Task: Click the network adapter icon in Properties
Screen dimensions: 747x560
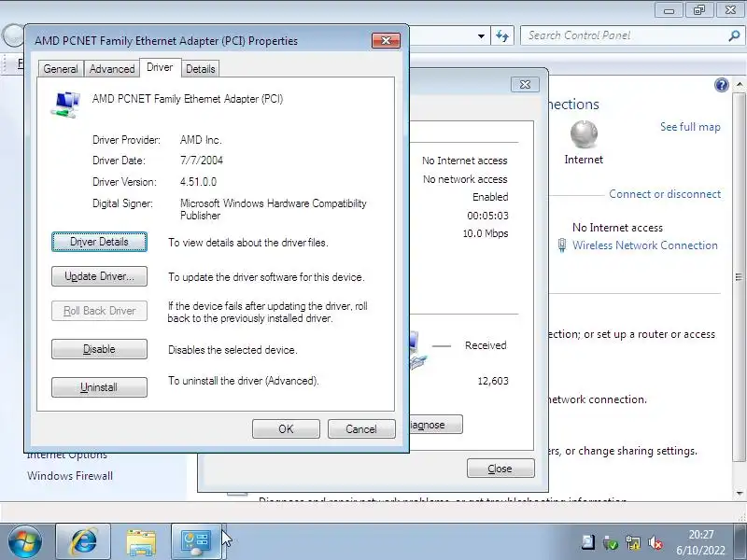Action: [65, 105]
